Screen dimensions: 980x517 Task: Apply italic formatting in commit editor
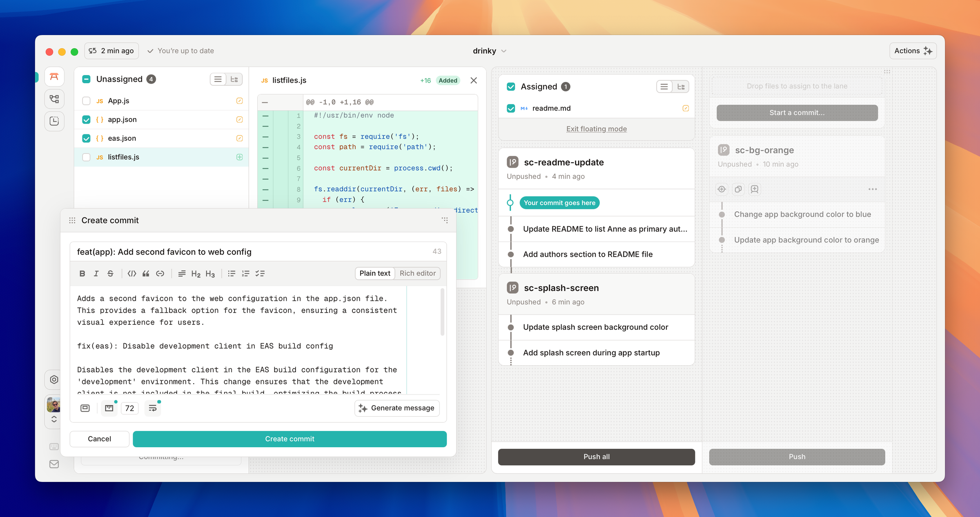96,273
